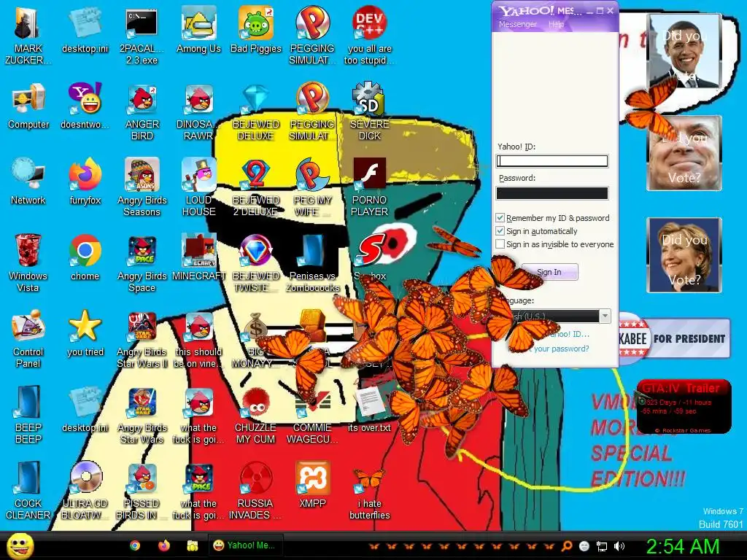The width and height of the screenshot is (747, 560).
Task: Open the chome Chrome shortcut
Action: pos(85,257)
